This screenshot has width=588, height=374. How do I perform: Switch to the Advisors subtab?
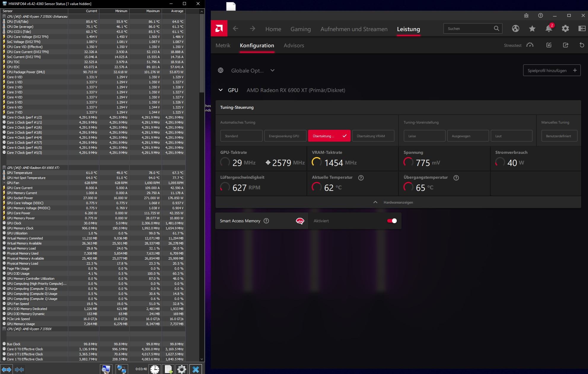click(294, 45)
